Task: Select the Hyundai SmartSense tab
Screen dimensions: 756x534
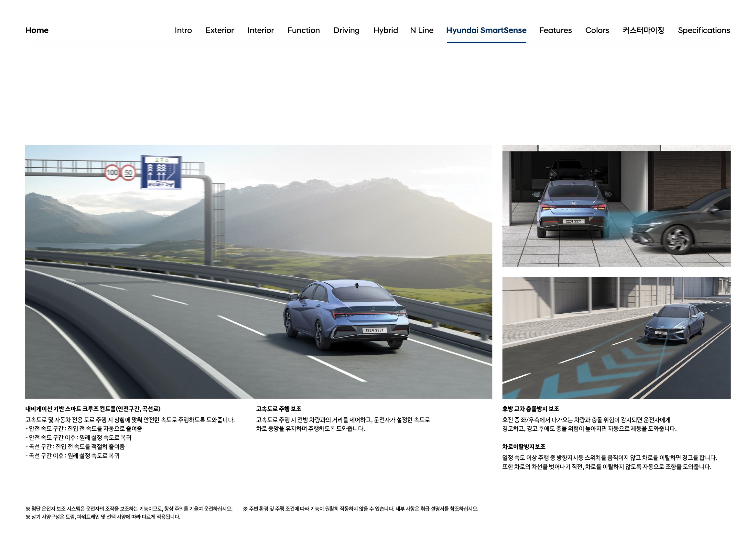Action: coord(486,30)
